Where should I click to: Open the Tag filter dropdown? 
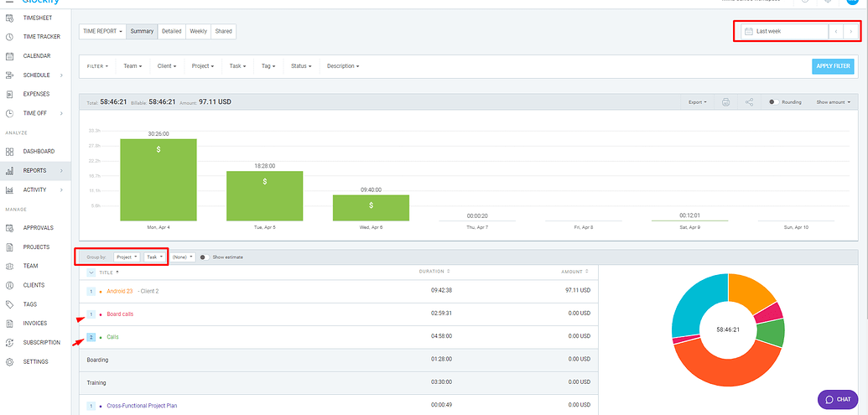[x=269, y=66]
